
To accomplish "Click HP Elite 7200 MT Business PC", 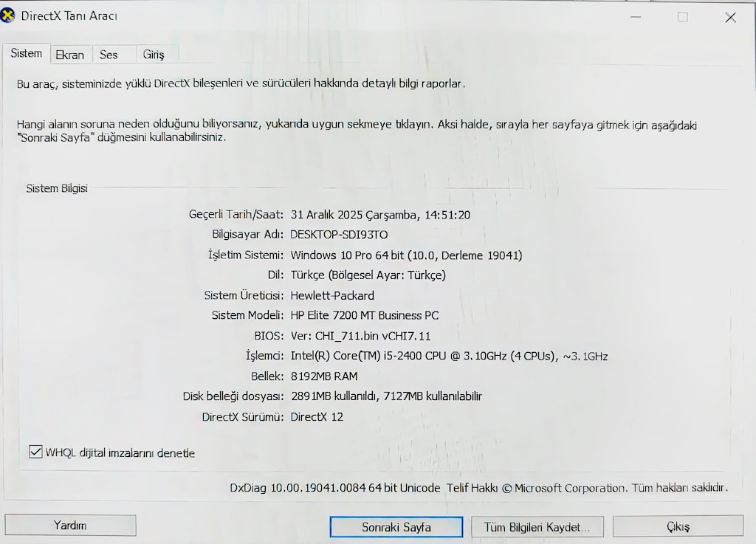I will pyautogui.click(x=365, y=316).
